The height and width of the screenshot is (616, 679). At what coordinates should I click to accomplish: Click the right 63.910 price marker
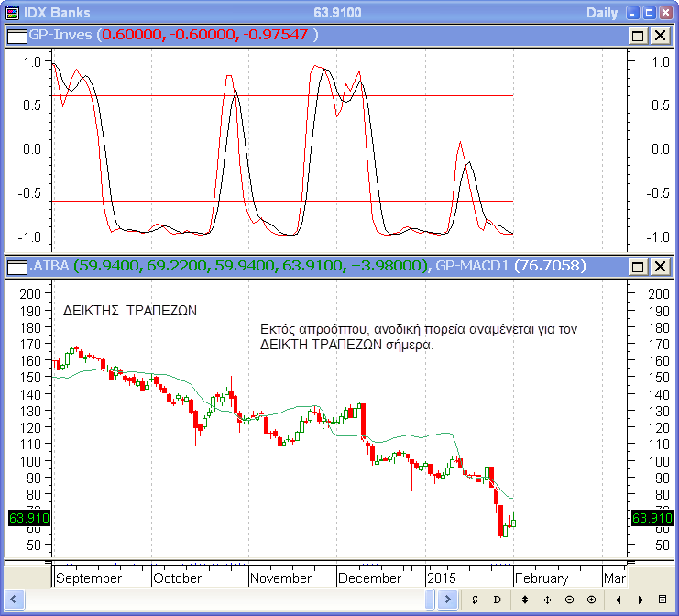[652, 518]
